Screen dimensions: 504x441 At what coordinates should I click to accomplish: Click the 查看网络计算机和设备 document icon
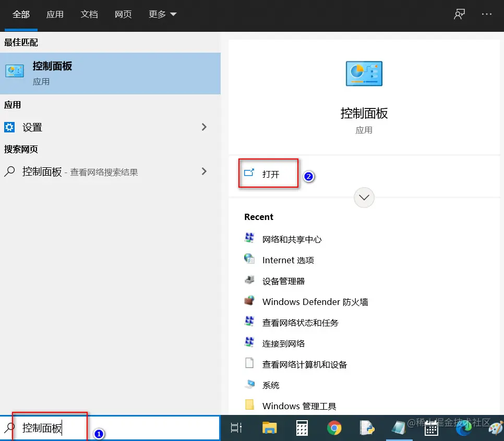click(249, 363)
